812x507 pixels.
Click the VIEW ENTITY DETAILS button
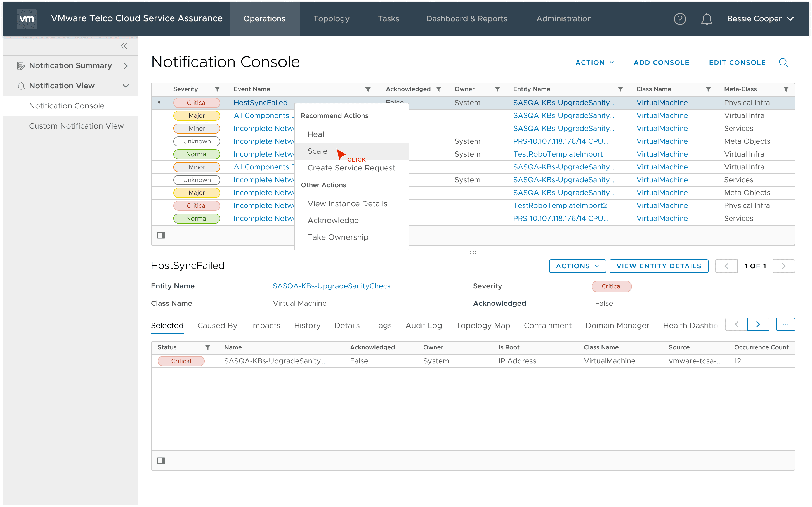pyautogui.click(x=658, y=266)
